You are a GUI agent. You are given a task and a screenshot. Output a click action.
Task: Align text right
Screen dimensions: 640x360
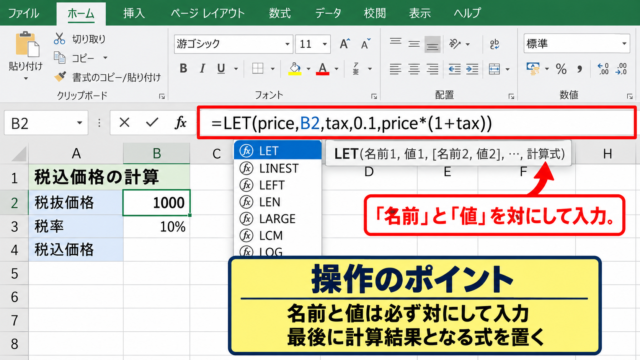[x=432, y=69]
